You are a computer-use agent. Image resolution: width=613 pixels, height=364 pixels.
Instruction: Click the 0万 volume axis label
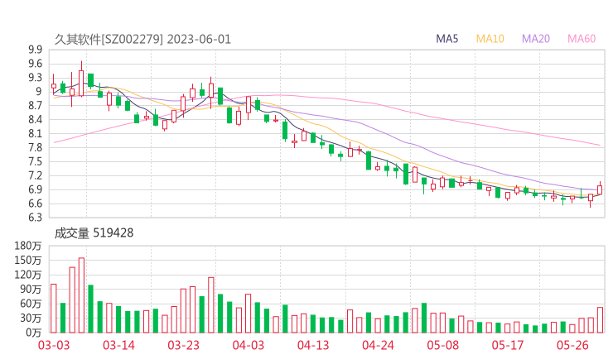pos(34,333)
